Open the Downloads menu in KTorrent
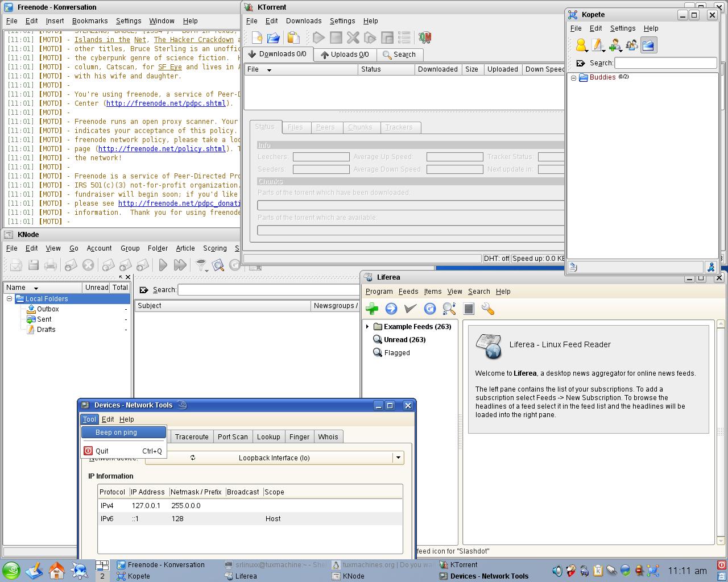 [x=304, y=21]
